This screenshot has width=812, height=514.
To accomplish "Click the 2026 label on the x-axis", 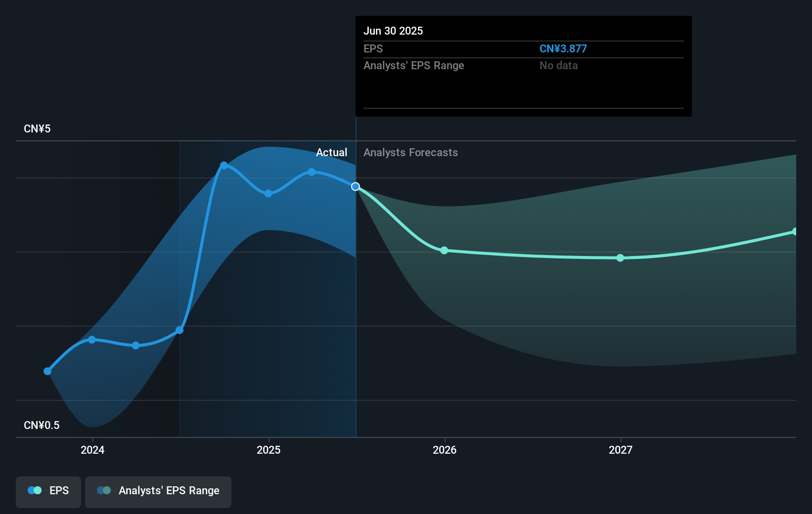I will [445, 450].
